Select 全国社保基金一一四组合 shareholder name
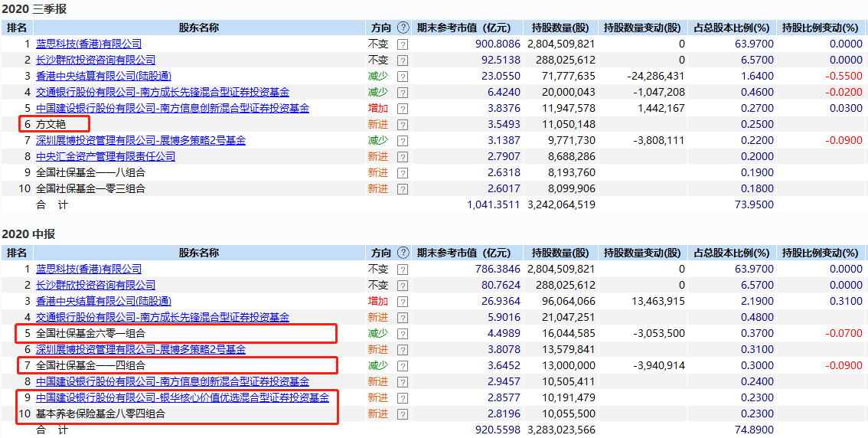 click(90, 365)
